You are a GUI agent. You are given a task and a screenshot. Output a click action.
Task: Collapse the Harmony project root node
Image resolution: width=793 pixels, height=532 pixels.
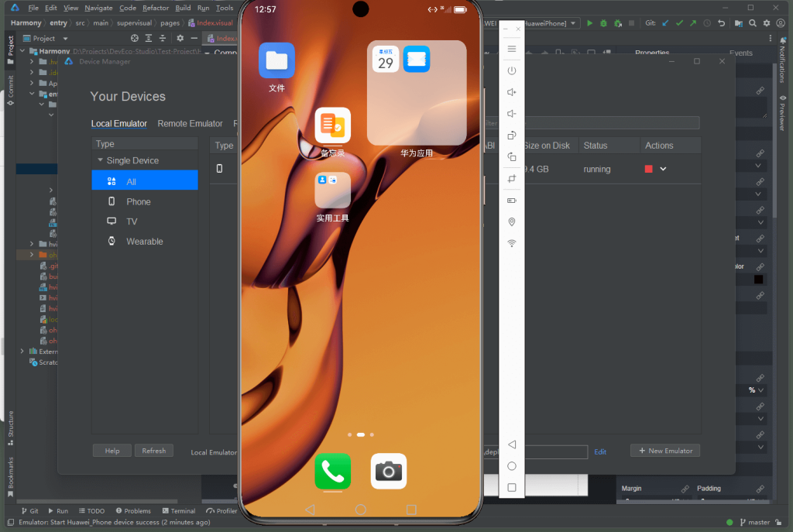pos(22,51)
